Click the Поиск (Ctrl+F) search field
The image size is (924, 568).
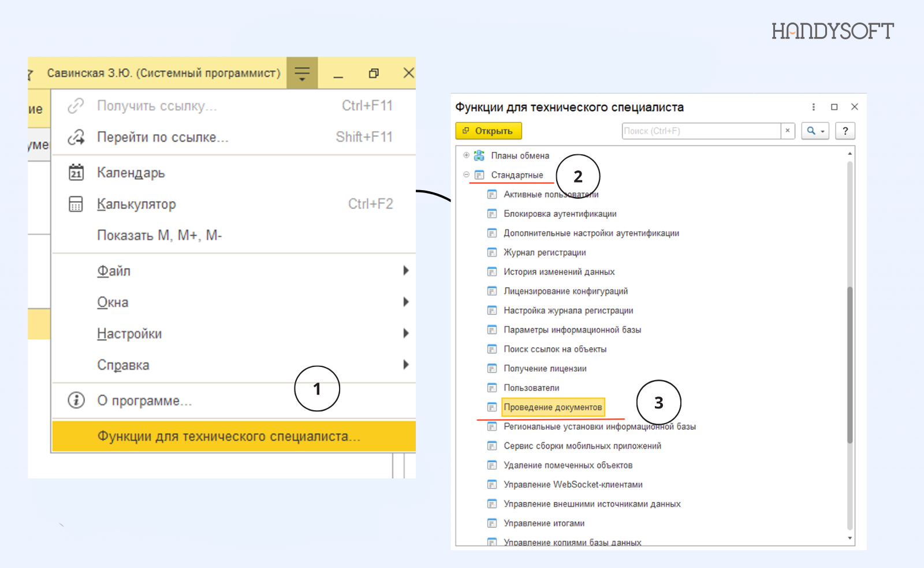(701, 131)
